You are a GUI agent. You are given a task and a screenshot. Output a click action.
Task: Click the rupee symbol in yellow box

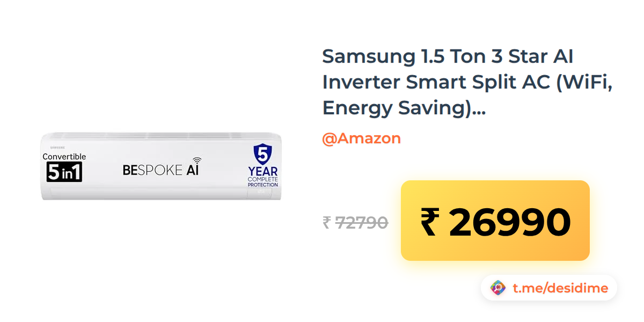[430, 222]
